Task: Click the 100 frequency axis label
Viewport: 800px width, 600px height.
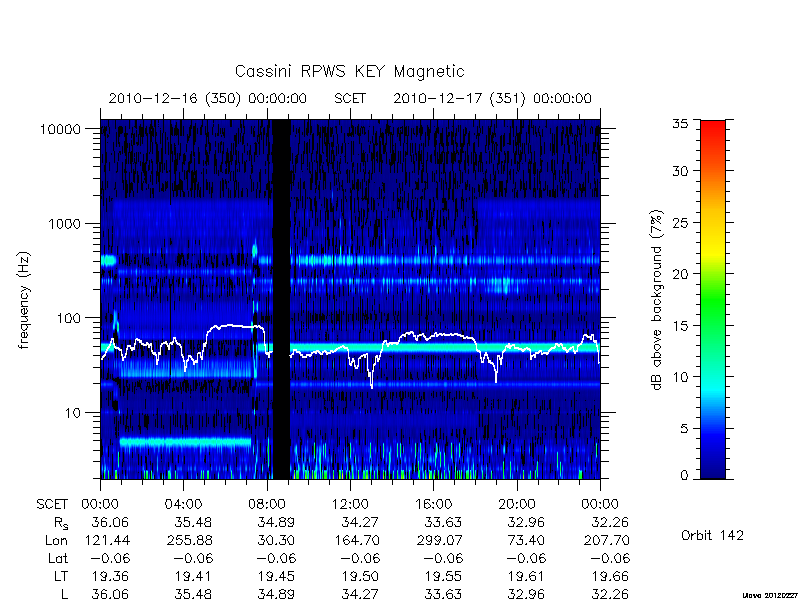Action: [69, 318]
